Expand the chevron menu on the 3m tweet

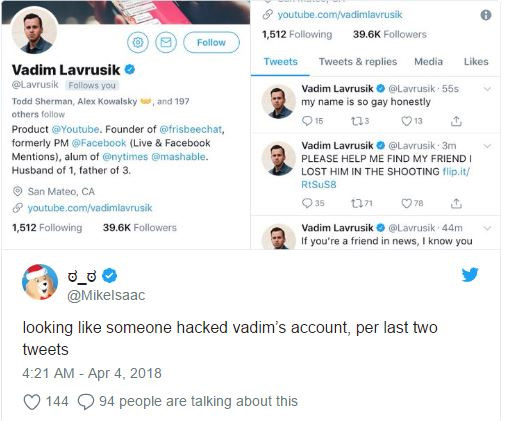(487, 146)
